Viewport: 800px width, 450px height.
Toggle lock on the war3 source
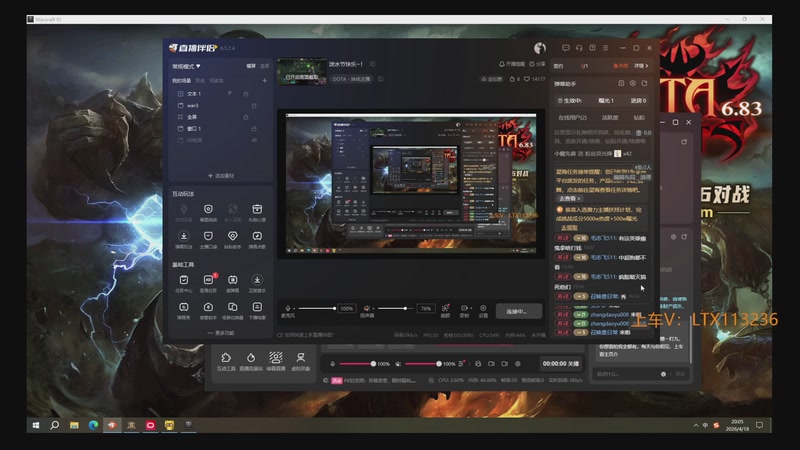[x=254, y=106]
